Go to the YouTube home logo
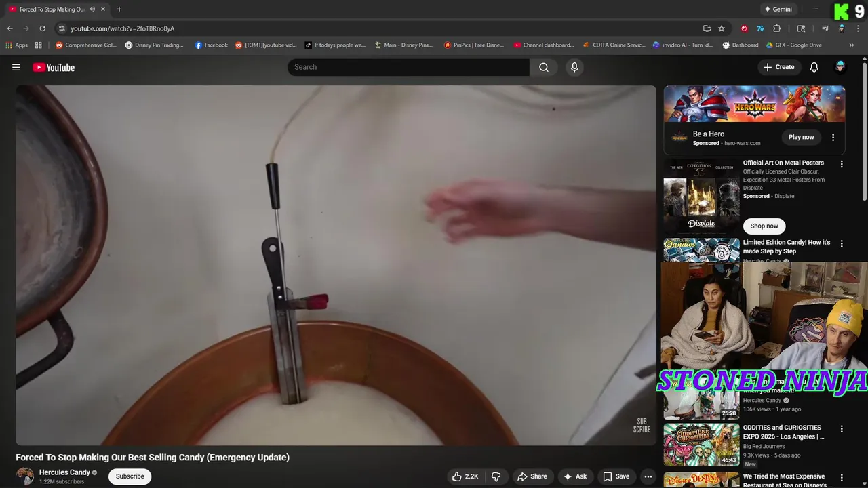Screen dimensions: 868x488 [x=54, y=67]
